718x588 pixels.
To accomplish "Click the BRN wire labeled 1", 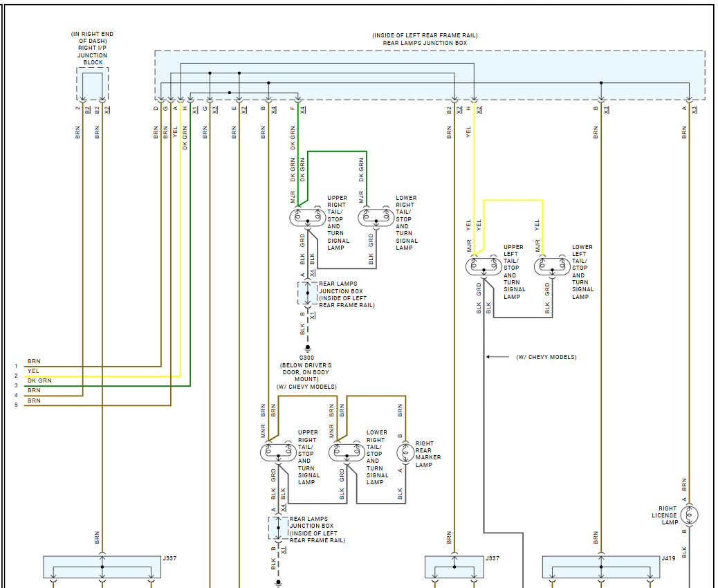I will tap(93, 367).
